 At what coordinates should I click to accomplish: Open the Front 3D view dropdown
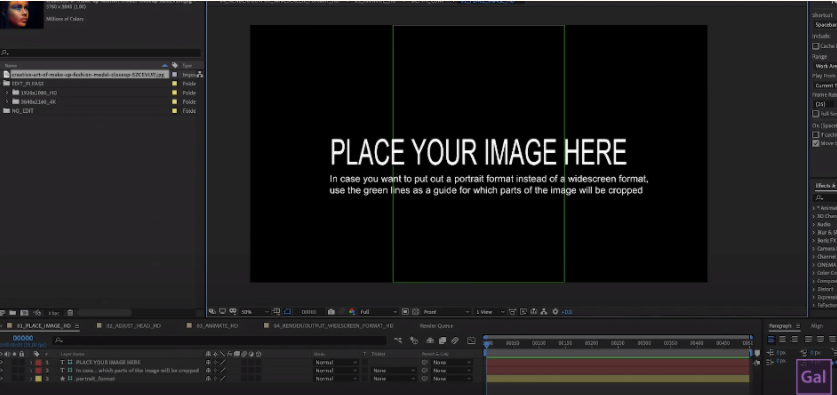(x=446, y=312)
